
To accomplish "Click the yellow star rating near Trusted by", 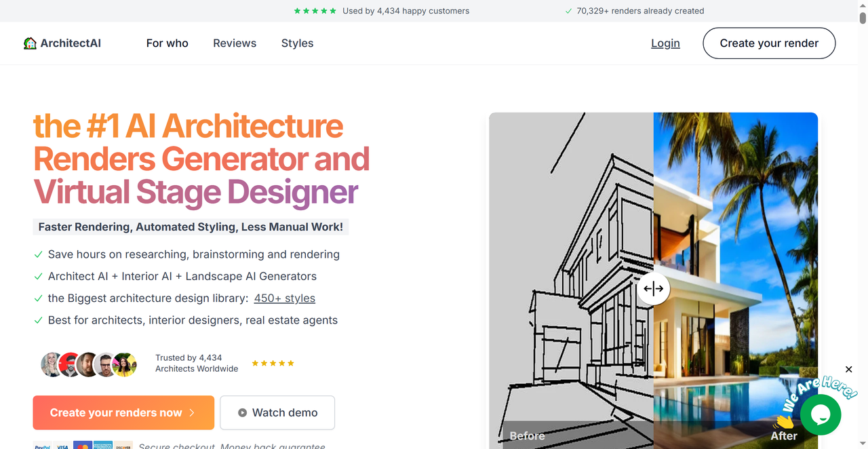I will point(273,364).
